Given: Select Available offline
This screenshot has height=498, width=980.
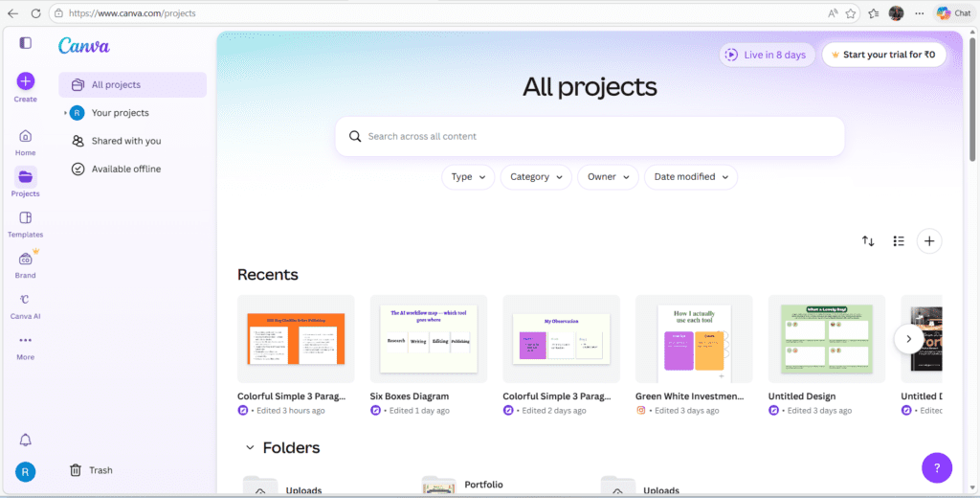Looking at the screenshot, I should pyautogui.click(x=132, y=169).
